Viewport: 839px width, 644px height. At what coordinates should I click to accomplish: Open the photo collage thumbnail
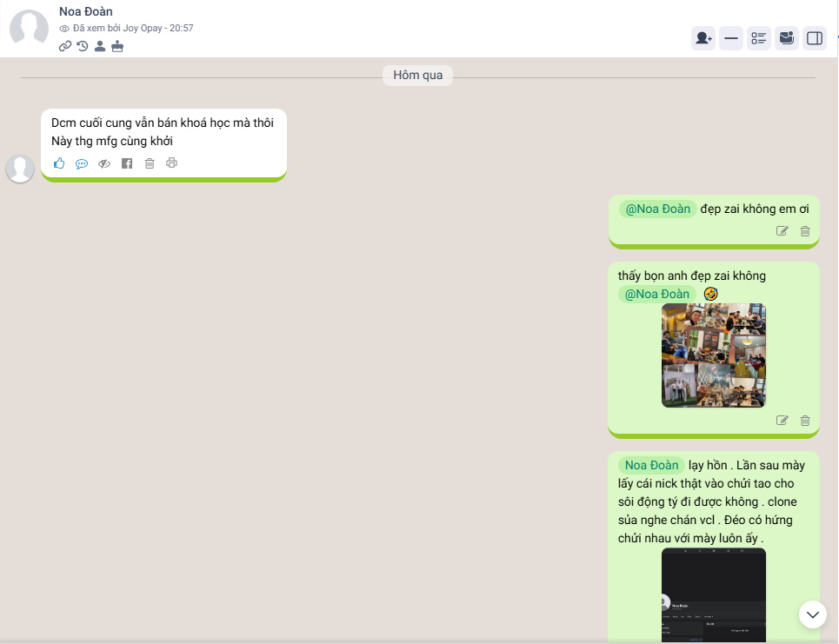click(x=714, y=355)
